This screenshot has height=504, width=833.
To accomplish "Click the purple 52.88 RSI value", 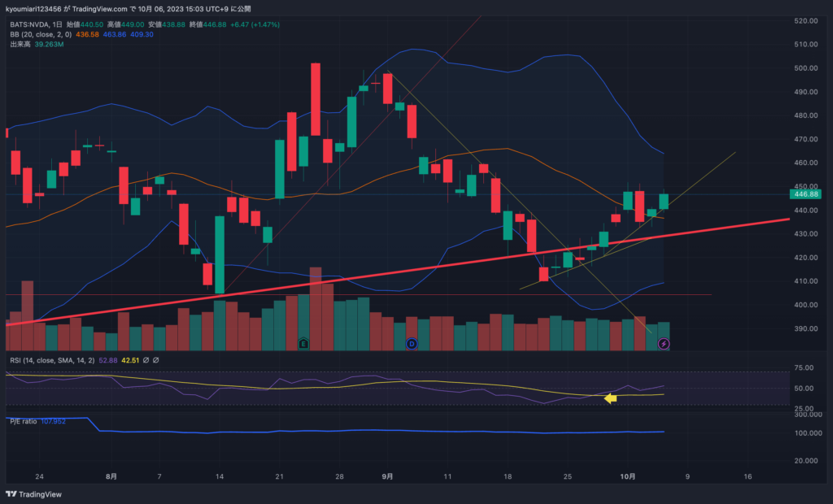I will pos(108,360).
